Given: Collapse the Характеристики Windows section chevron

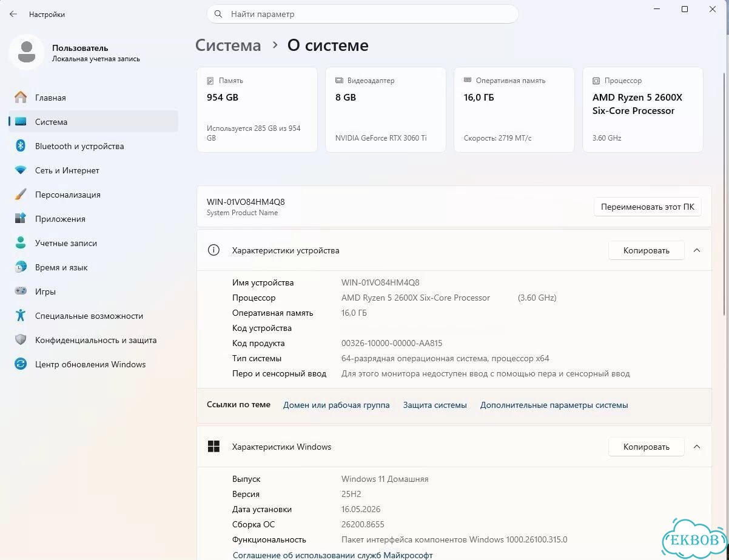Looking at the screenshot, I should coord(697,447).
